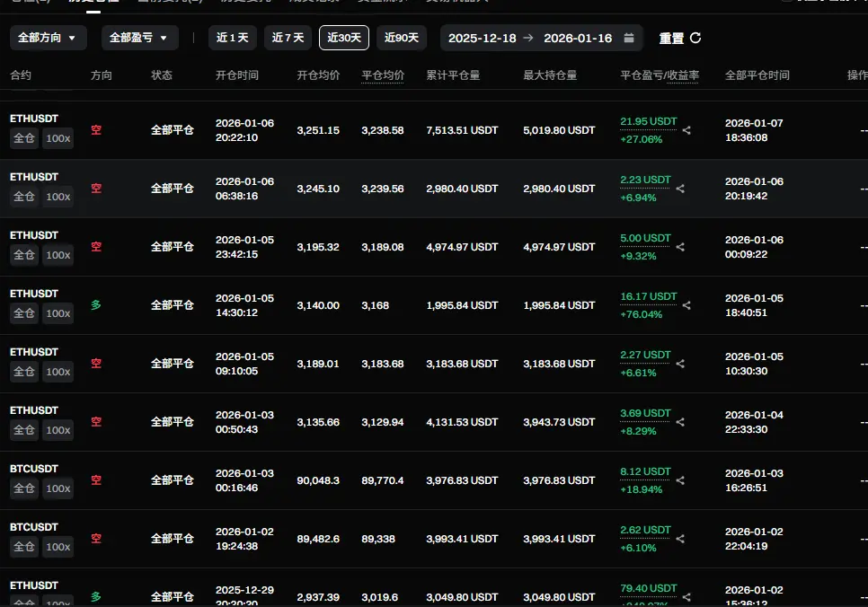The width and height of the screenshot is (868, 607).
Task: Select the 近90天 time range
Action: [x=402, y=38]
